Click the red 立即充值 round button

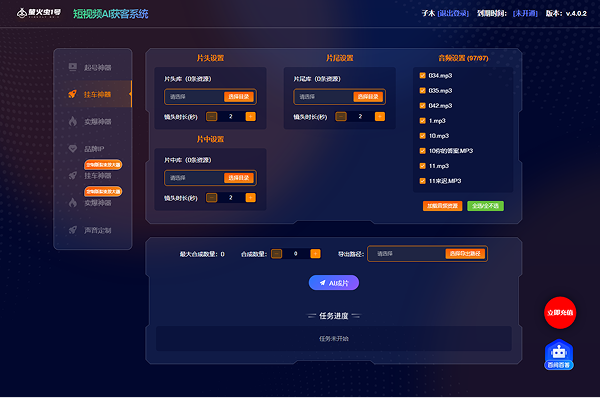[560, 313]
